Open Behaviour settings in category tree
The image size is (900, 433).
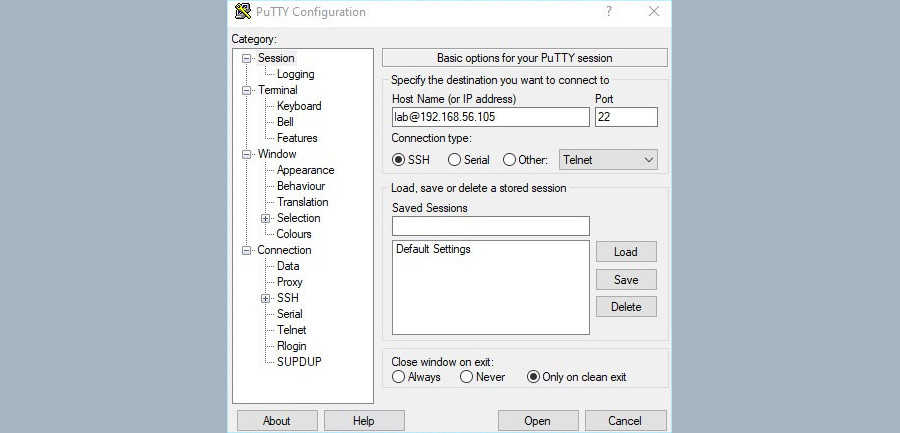(x=301, y=186)
